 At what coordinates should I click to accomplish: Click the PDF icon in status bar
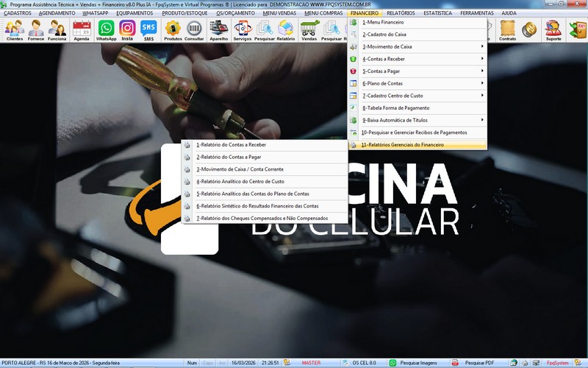click(455, 363)
